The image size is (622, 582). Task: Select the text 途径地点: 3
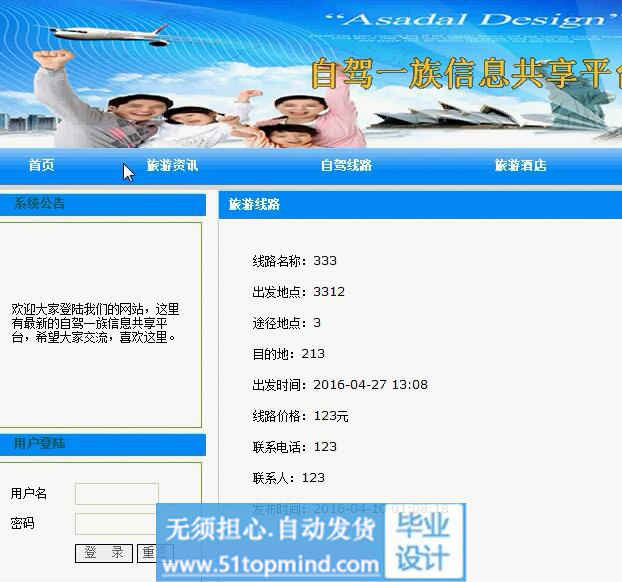[286, 323]
